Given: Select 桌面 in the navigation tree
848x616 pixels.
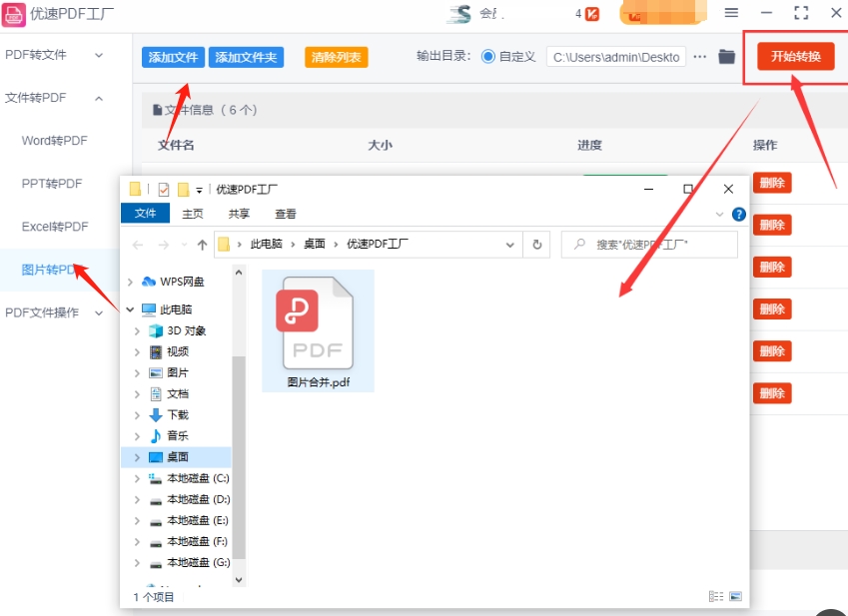Looking at the screenshot, I should point(178,457).
